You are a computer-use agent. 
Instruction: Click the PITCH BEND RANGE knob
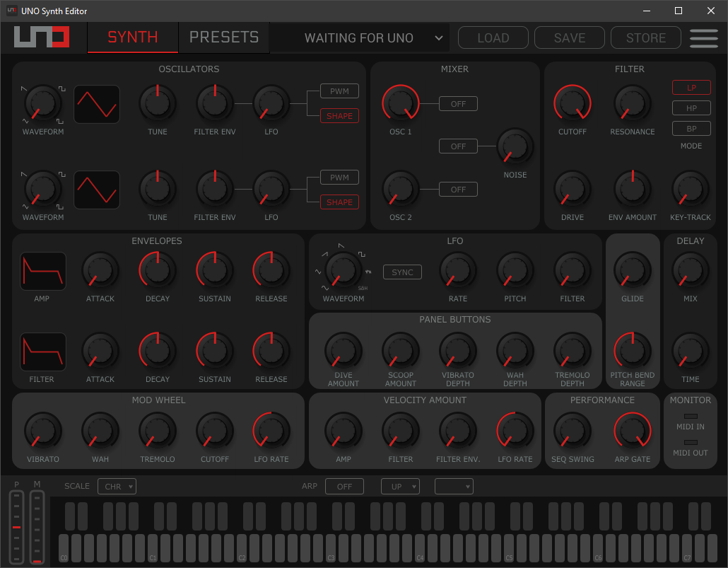click(633, 351)
